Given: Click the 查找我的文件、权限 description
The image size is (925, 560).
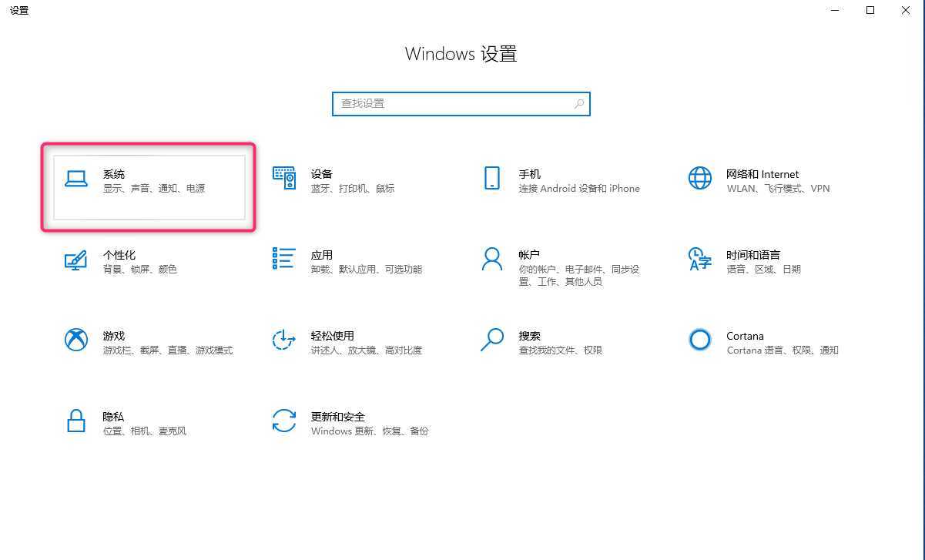Looking at the screenshot, I should coord(561,350).
